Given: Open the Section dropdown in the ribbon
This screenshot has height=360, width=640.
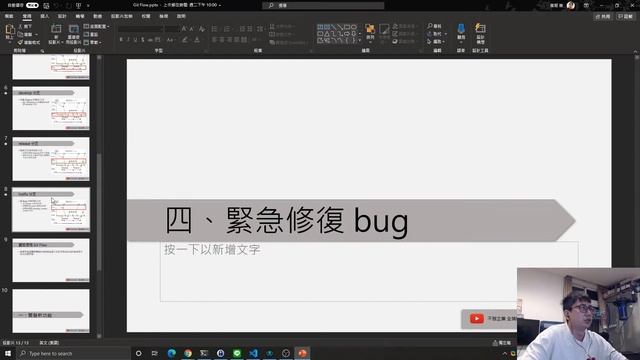Looking at the screenshot, I should [93, 42].
